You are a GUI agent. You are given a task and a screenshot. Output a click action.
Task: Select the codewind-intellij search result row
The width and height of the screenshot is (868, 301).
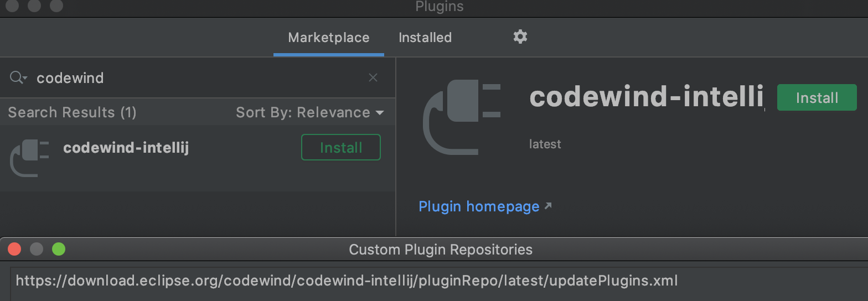coord(198,158)
